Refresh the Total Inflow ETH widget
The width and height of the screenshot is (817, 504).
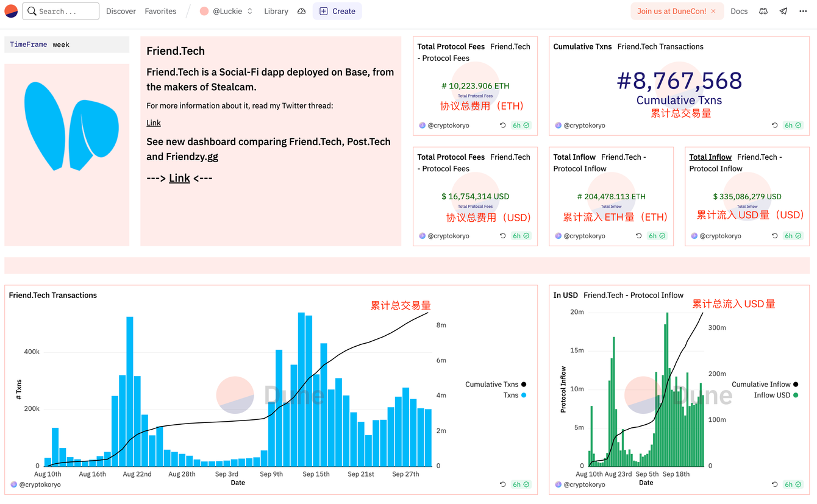(639, 236)
